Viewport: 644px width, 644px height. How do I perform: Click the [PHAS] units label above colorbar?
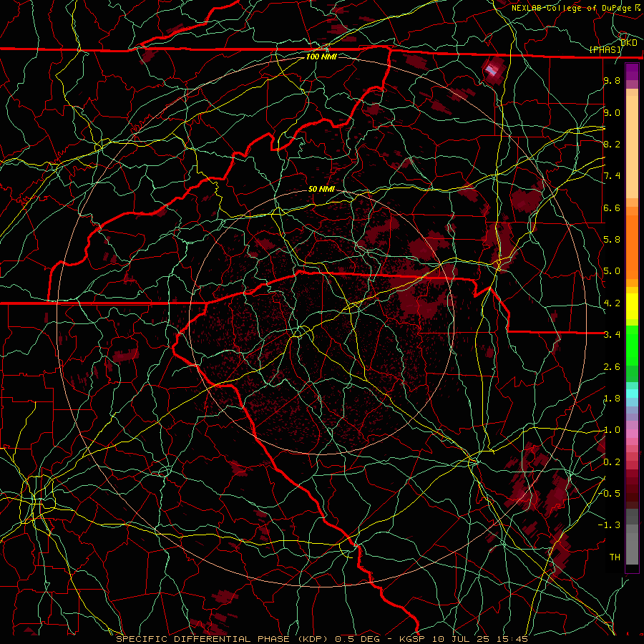pyautogui.click(x=605, y=49)
